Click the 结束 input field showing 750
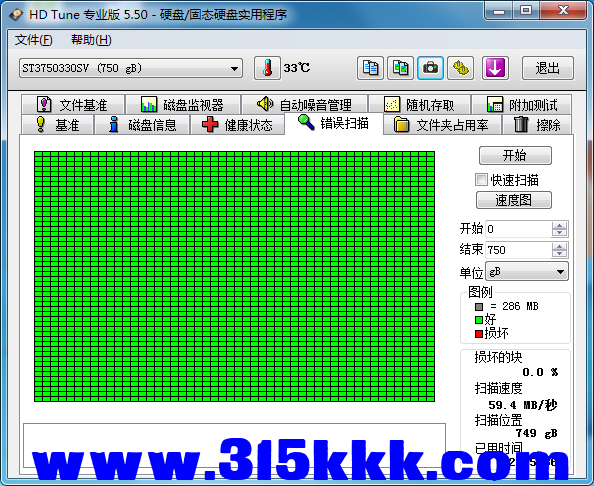The height and width of the screenshot is (486, 594). coord(519,250)
